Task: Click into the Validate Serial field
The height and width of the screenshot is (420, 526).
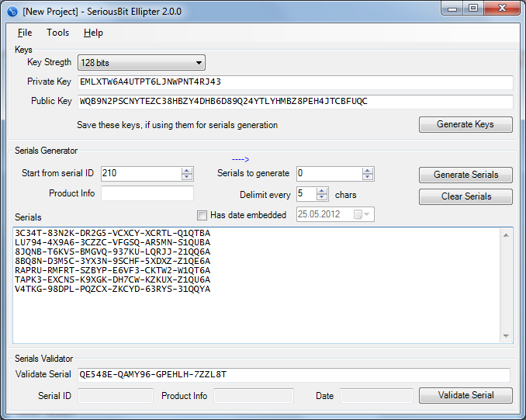Action: coord(294,375)
